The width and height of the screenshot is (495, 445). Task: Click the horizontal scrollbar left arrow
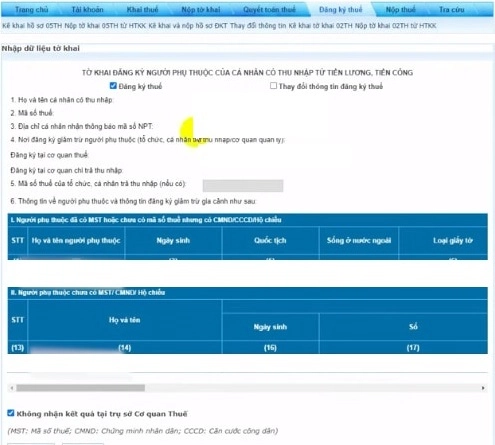12,388
